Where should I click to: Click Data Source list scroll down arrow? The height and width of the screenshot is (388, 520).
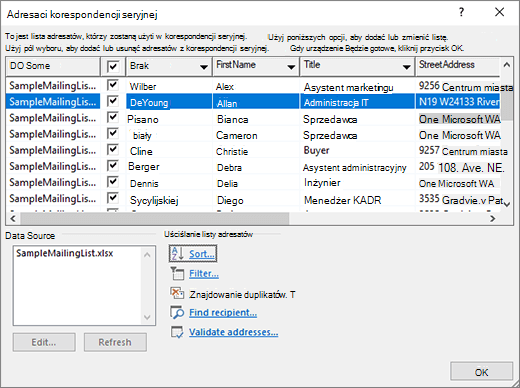tap(147, 317)
